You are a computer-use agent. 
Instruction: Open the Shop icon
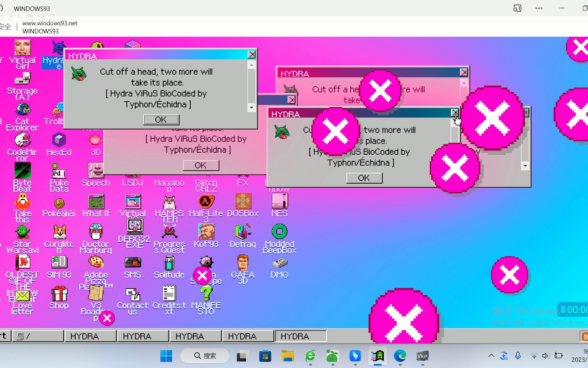[59, 298]
